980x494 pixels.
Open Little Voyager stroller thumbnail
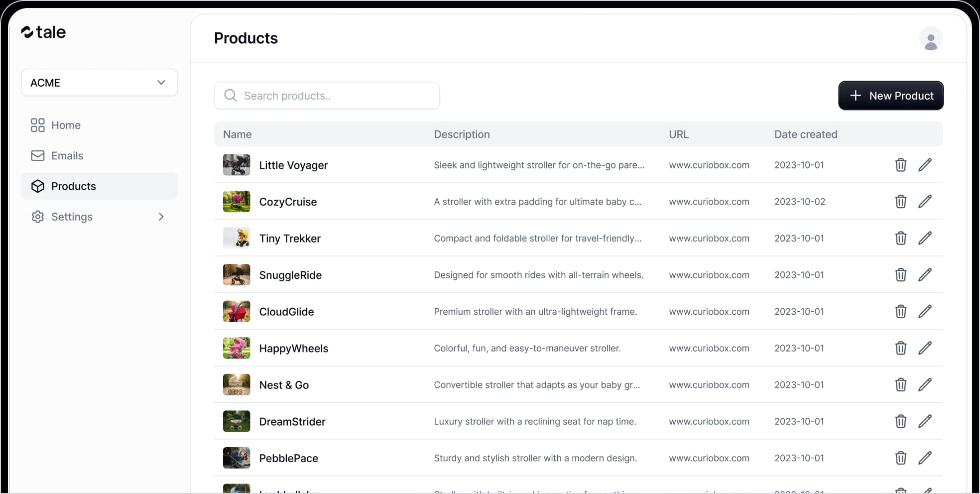[x=237, y=165]
